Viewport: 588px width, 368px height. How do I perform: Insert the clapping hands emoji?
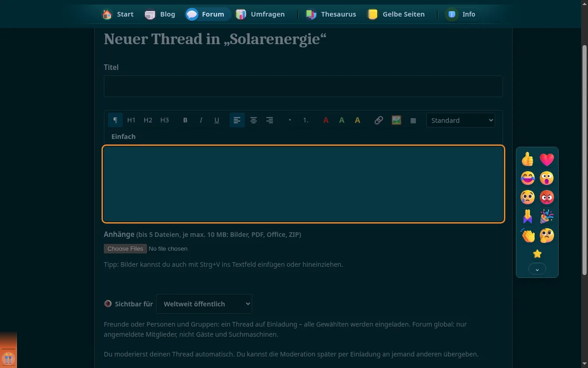point(528,236)
